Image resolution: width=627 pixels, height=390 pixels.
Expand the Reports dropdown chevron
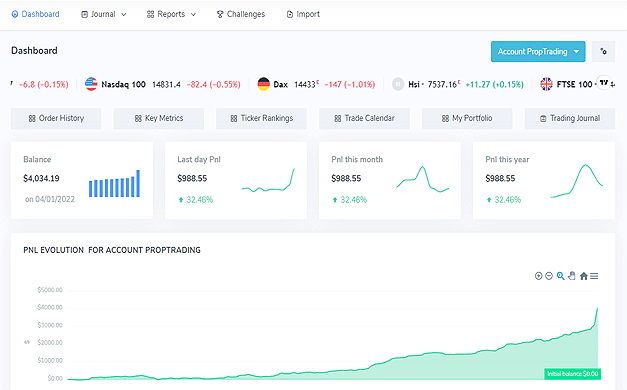point(193,15)
